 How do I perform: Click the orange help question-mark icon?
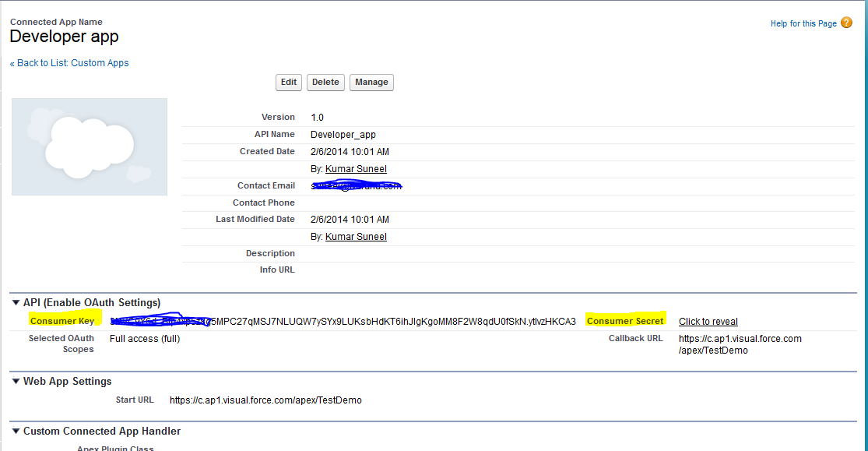click(x=845, y=23)
